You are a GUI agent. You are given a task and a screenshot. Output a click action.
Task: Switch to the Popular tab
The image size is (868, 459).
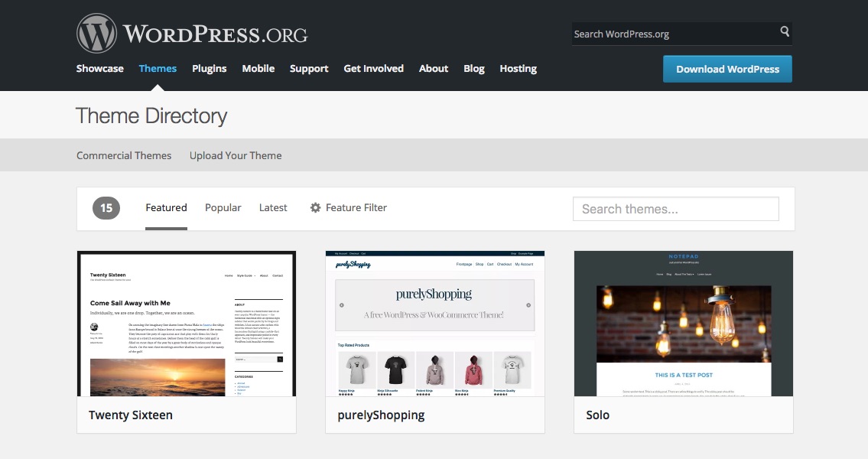[223, 207]
